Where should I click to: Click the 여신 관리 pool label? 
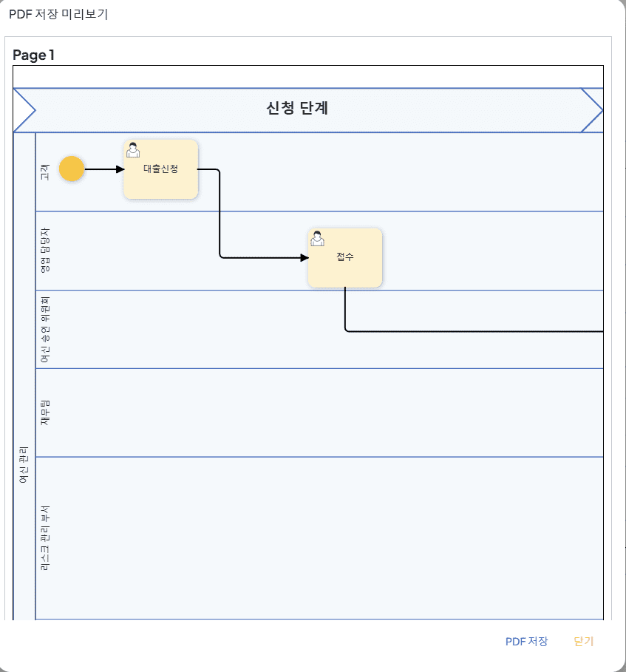pyautogui.click(x=24, y=464)
